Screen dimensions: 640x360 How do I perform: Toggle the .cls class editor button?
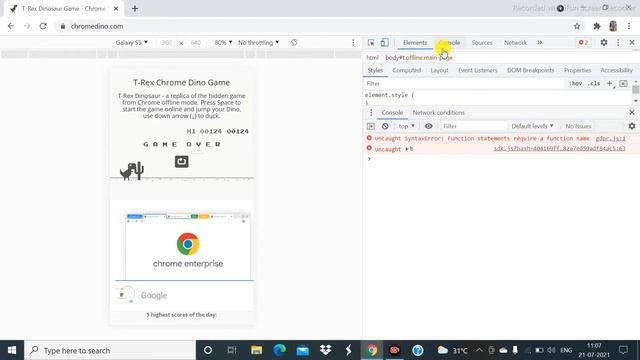(x=594, y=83)
